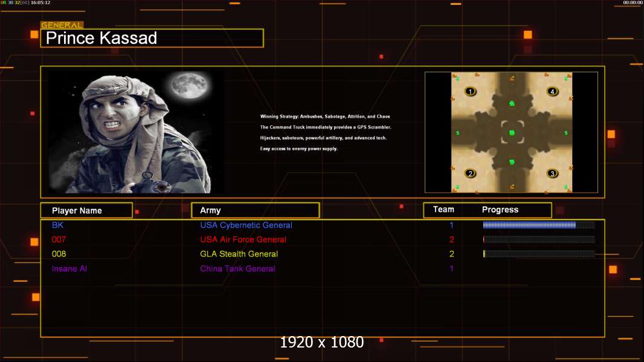Image resolution: width=644 pixels, height=362 pixels.
Task: Click the map preview thumbnail
Action: point(511,132)
